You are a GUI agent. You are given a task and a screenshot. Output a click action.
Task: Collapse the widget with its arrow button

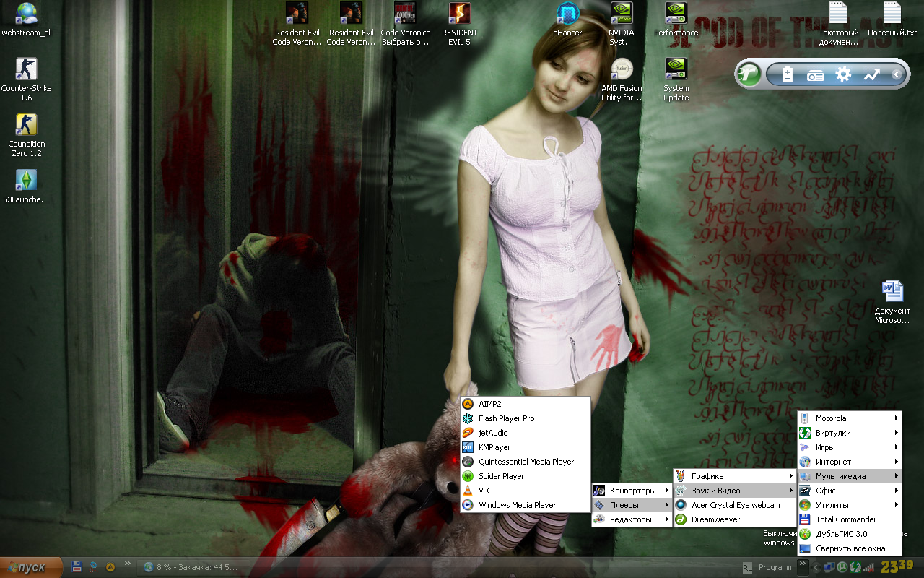[x=897, y=74]
